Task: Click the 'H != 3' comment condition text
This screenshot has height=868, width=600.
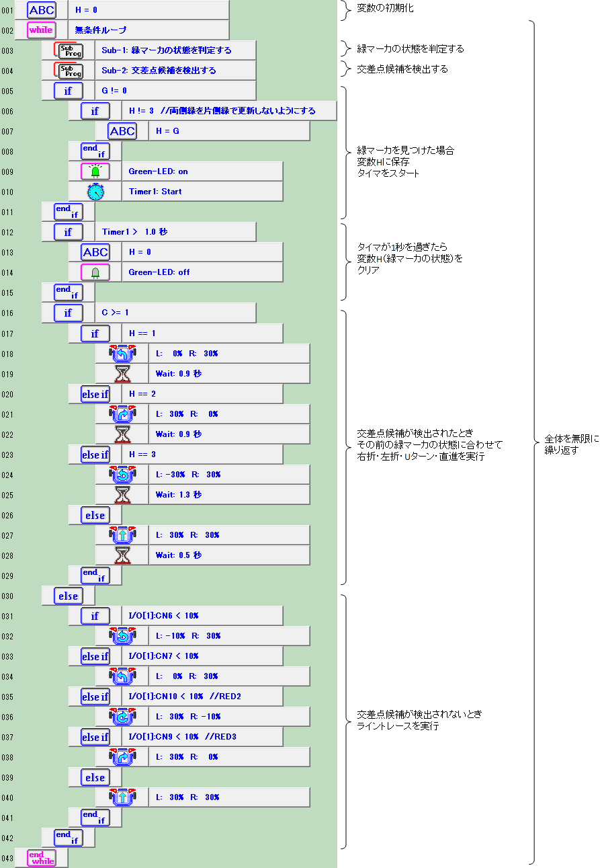Action: point(222,111)
